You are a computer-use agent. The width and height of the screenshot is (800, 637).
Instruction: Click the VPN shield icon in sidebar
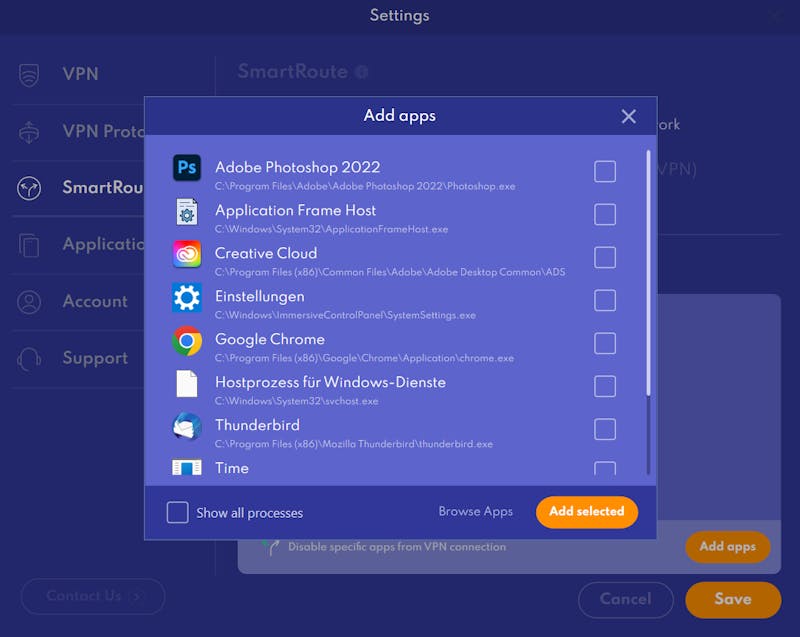29,75
